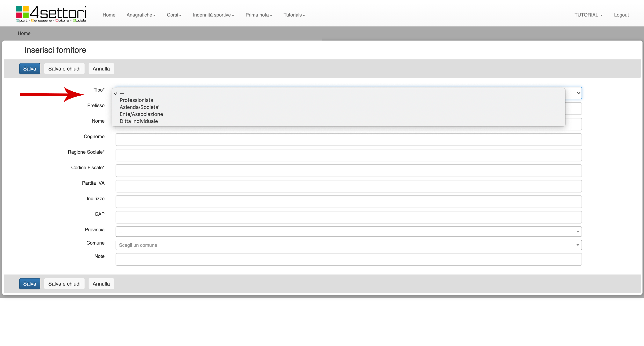The height and width of the screenshot is (346, 644).
Task: Pick Ente/Associazione in the dropdown
Action: click(x=141, y=114)
